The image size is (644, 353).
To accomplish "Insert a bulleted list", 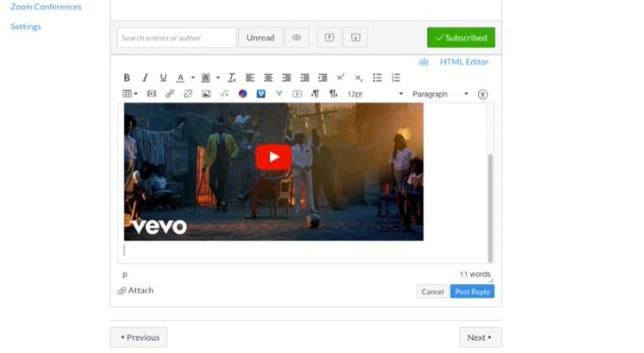I will [x=377, y=78].
